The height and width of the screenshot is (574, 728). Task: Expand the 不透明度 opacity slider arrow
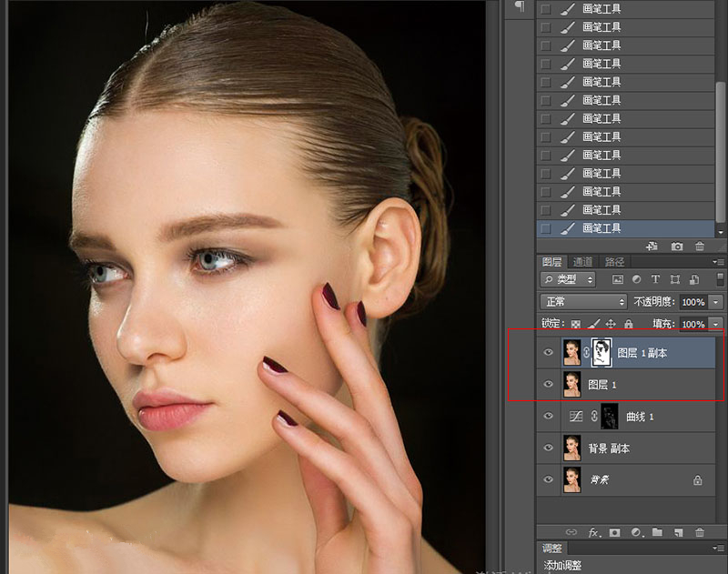pyautogui.click(x=716, y=301)
